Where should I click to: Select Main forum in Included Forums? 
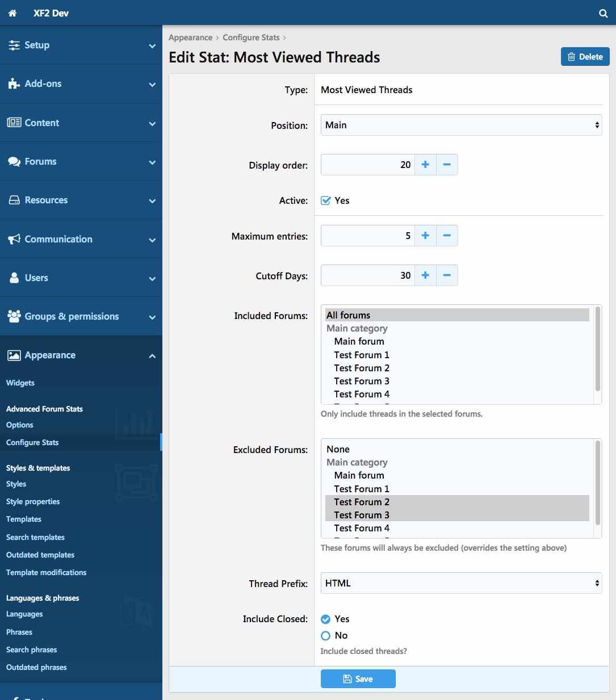457,342
